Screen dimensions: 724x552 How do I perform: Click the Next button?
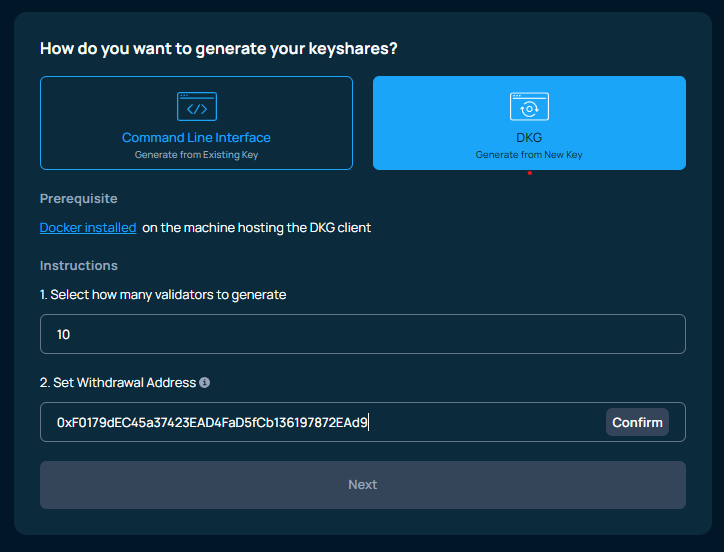[363, 485]
